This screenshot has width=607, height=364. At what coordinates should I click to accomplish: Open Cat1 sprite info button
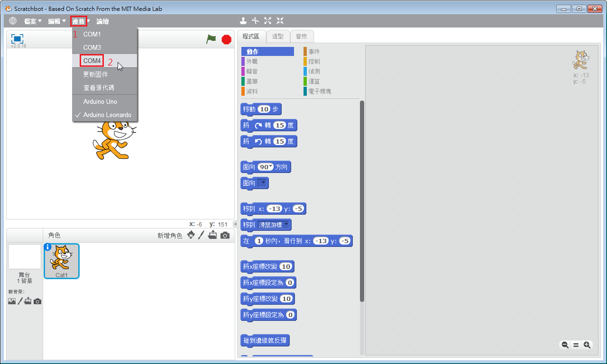pyautogui.click(x=47, y=247)
